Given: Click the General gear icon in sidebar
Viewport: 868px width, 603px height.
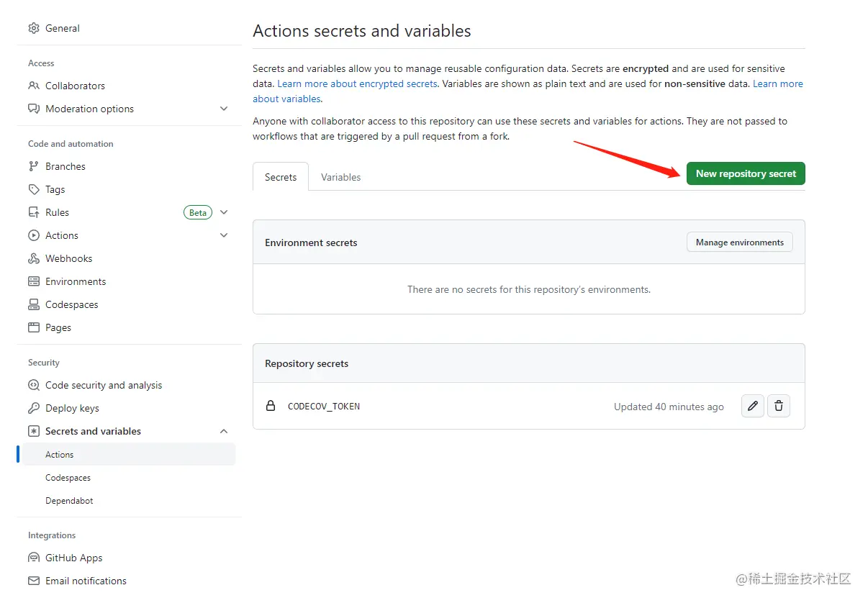Looking at the screenshot, I should tap(34, 28).
